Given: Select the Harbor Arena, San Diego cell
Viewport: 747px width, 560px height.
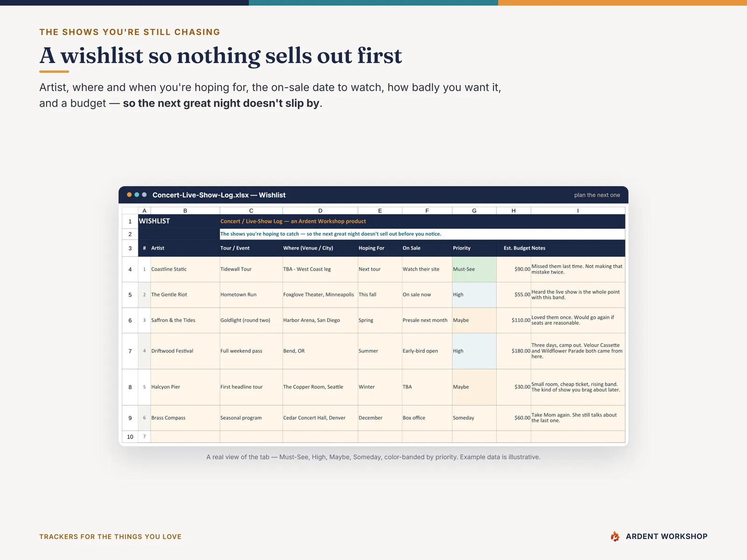Looking at the screenshot, I should tap(320, 320).
